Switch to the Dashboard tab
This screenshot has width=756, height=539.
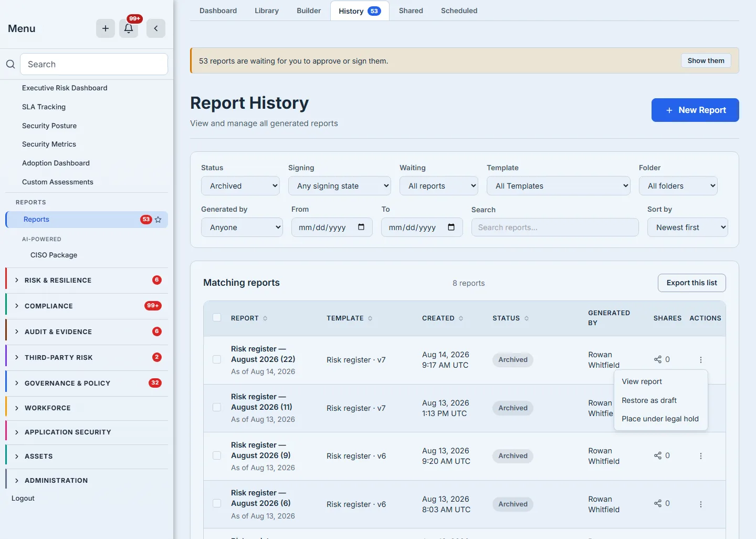(218, 11)
